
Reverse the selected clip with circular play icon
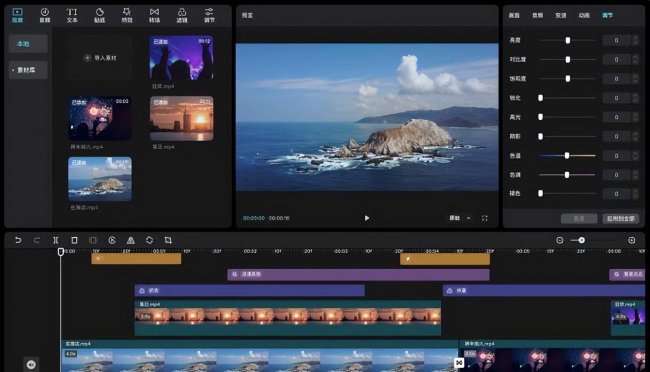pyautogui.click(x=112, y=240)
